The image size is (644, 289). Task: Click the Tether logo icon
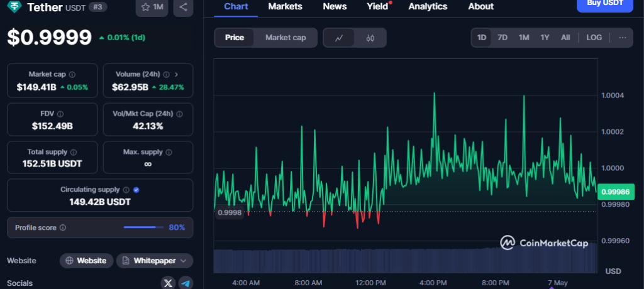coord(15,6)
